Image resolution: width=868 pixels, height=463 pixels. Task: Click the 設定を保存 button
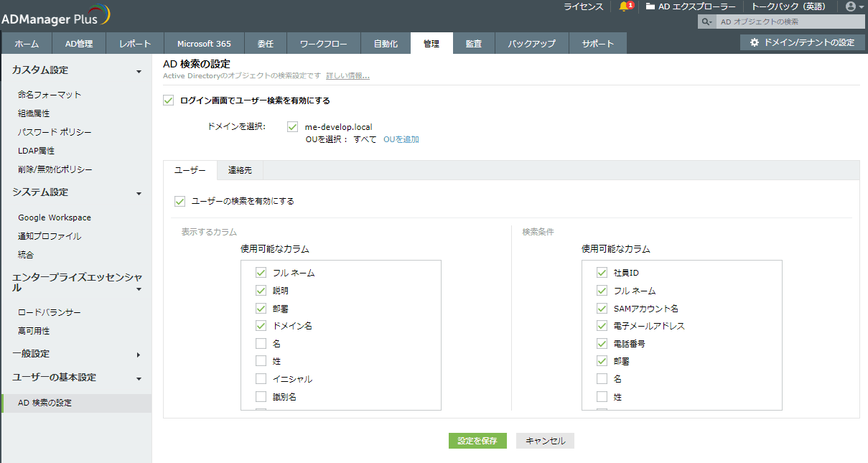[477, 440]
